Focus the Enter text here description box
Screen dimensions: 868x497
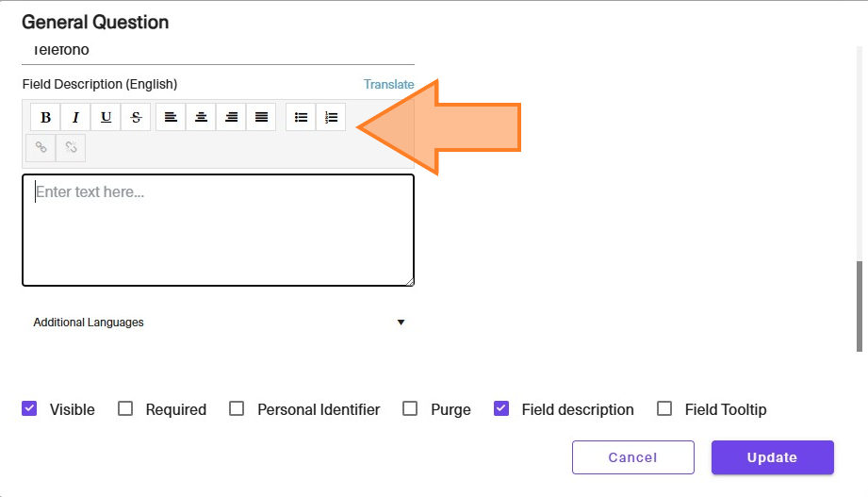coord(218,230)
